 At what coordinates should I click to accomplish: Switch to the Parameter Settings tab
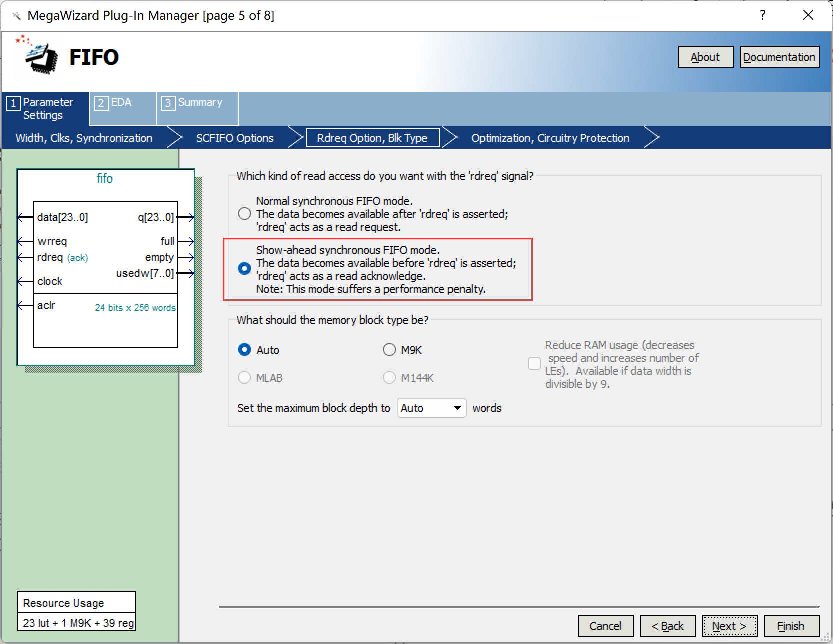pyautogui.click(x=45, y=108)
